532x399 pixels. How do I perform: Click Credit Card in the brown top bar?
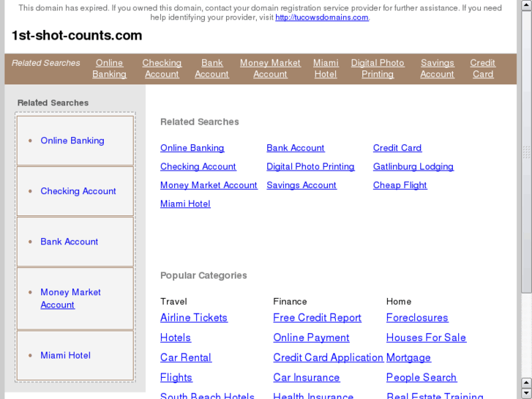coord(483,68)
